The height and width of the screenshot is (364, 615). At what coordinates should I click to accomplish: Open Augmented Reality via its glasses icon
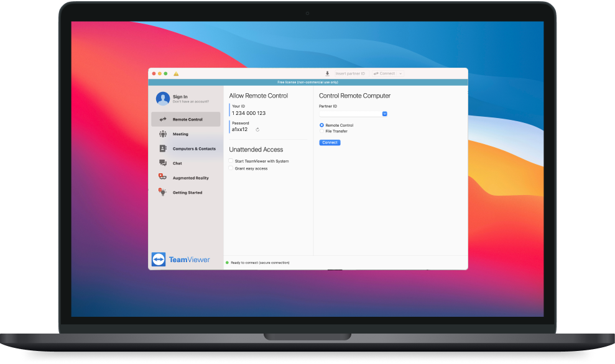coord(162,176)
